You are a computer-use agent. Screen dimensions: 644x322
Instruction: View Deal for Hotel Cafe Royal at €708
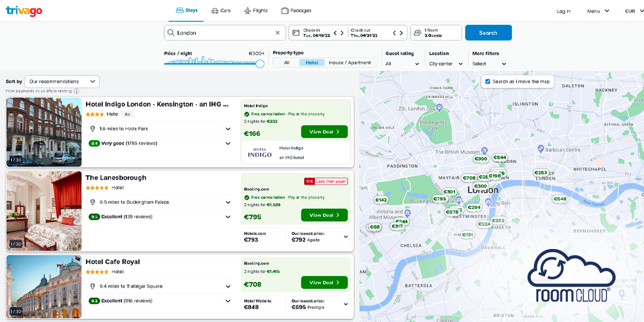[324, 282]
